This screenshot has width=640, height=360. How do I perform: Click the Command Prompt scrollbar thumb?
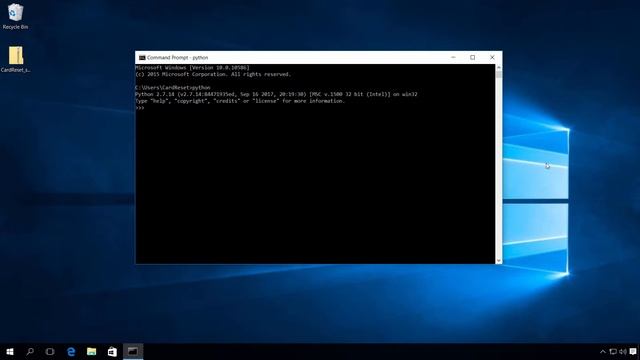[x=499, y=75]
